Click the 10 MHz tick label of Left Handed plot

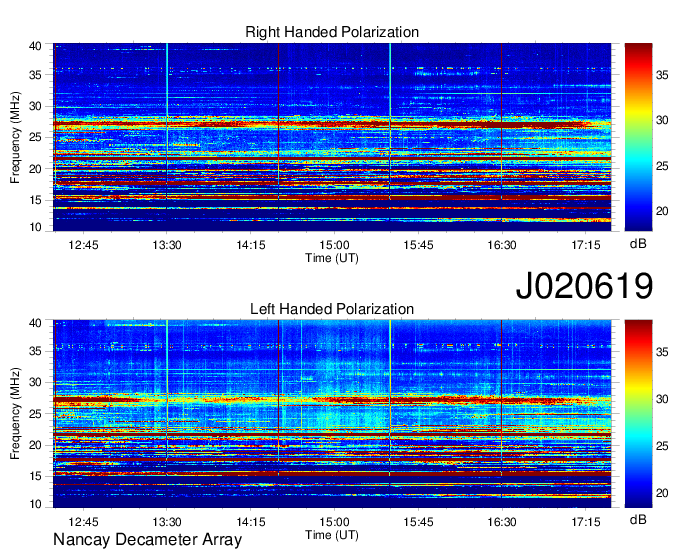36,504
